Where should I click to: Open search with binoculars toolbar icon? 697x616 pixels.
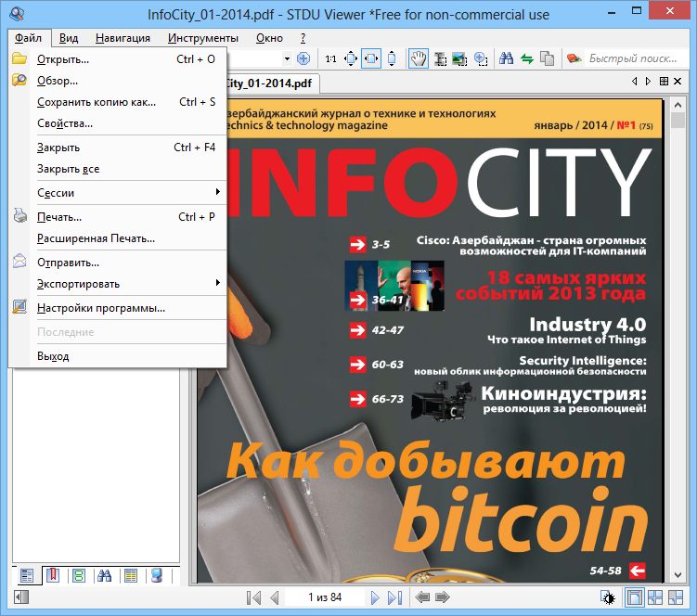507,58
